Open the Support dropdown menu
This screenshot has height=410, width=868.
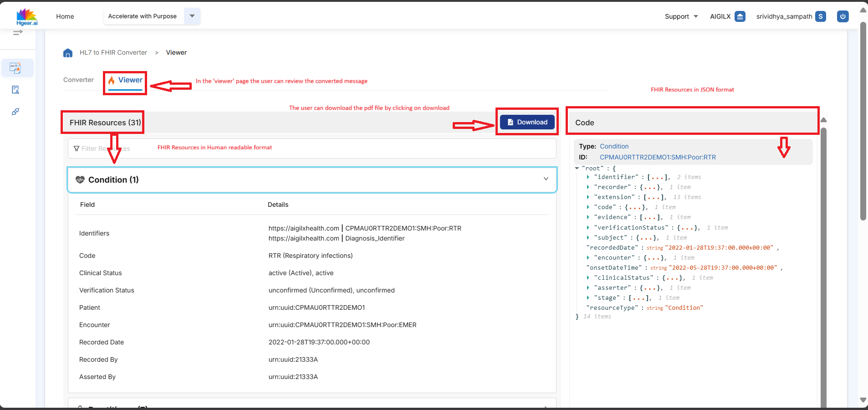[681, 16]
